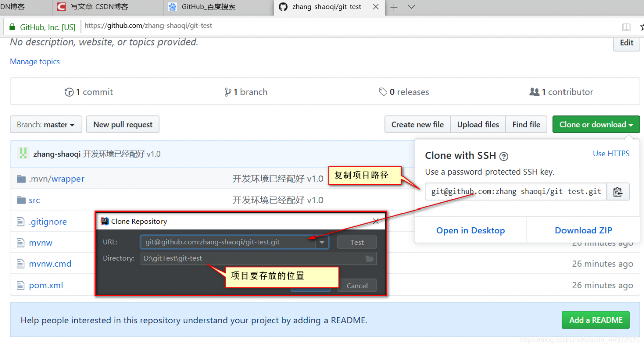
Task: Click the Upload files button
Action: 478,125
